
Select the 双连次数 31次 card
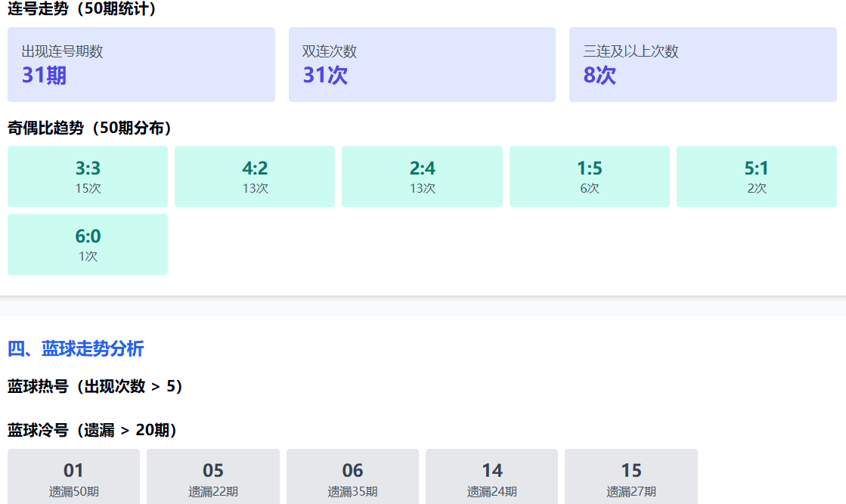coord(422,65)
